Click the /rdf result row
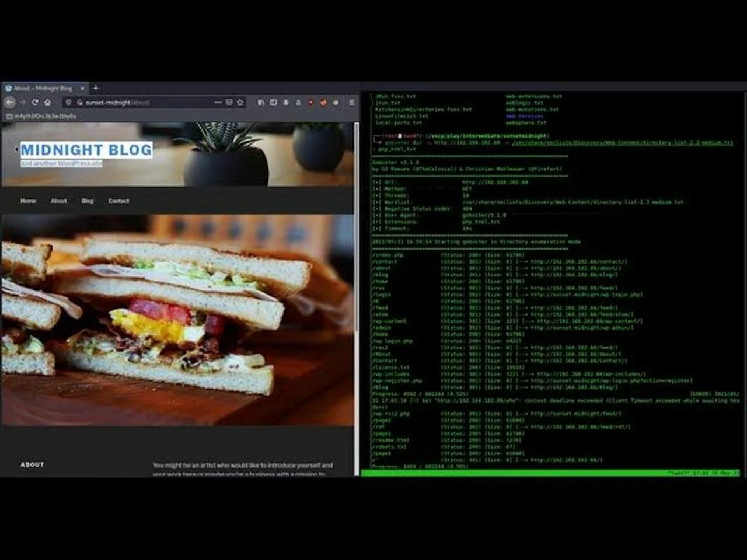This screenshot has width=747, height=560. point(501,426)
